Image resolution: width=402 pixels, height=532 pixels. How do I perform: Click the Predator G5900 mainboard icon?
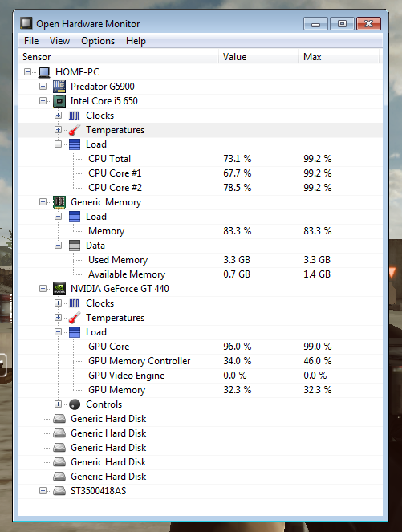pyautogui.click(x=59, y=87)
